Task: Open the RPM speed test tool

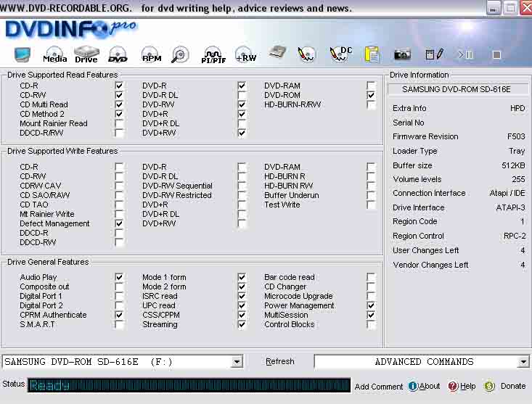Action: [151, 54]
